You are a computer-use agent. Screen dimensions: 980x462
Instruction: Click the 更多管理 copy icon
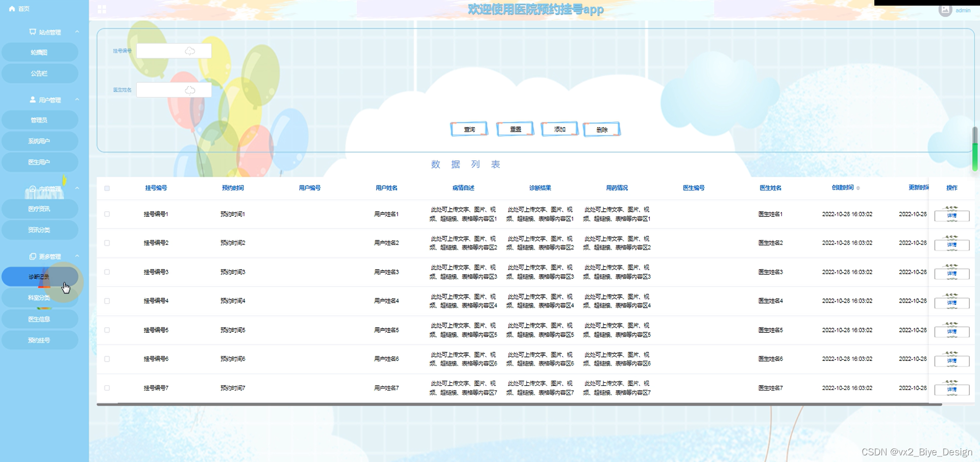(33, 256)
